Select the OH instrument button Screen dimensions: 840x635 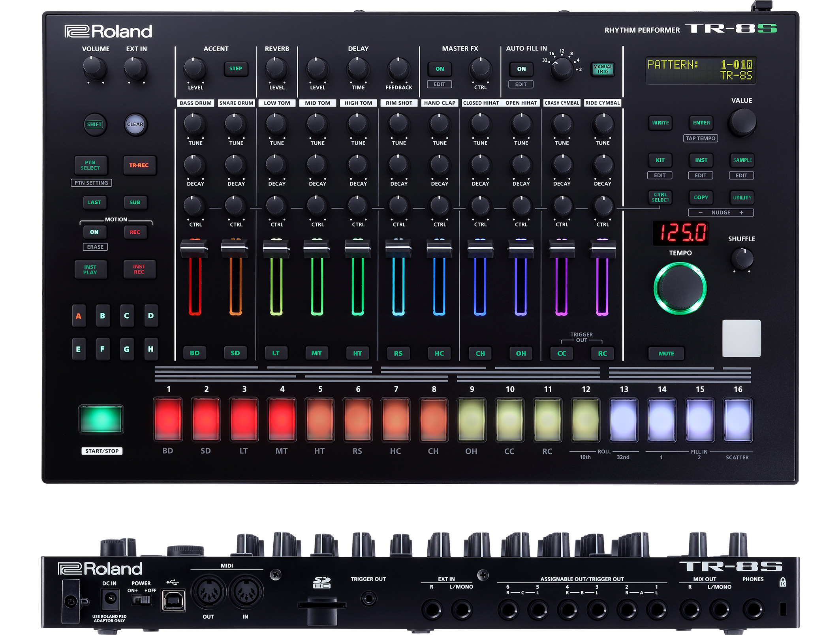point(521,353)
